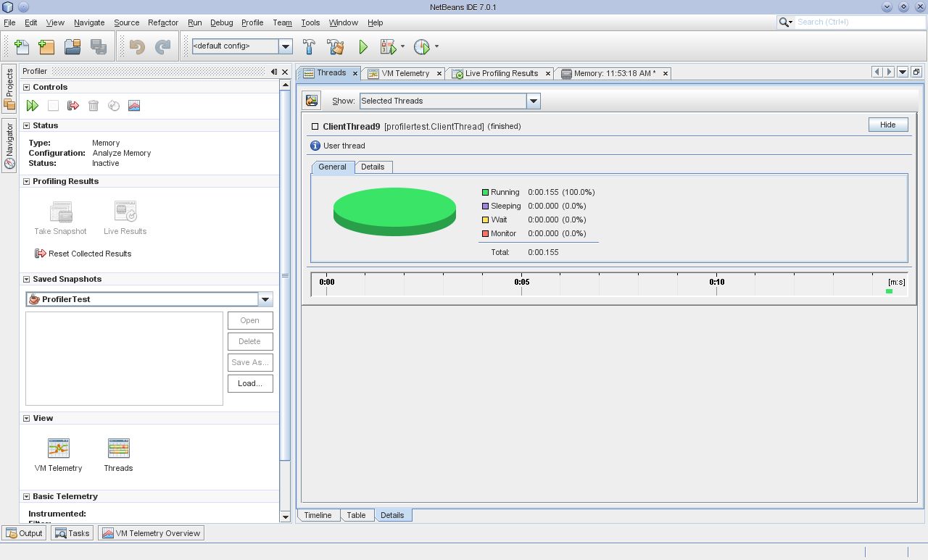Open the Threads view icon

(118, 448)
